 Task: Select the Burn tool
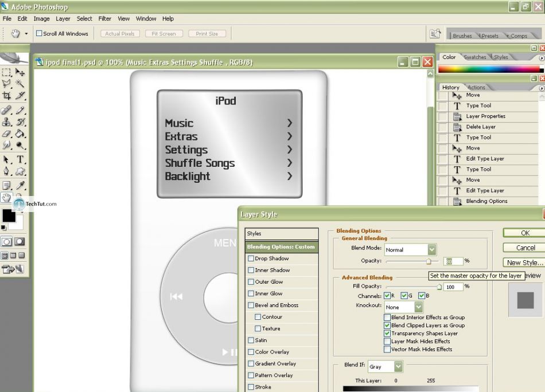click(20, 145)
